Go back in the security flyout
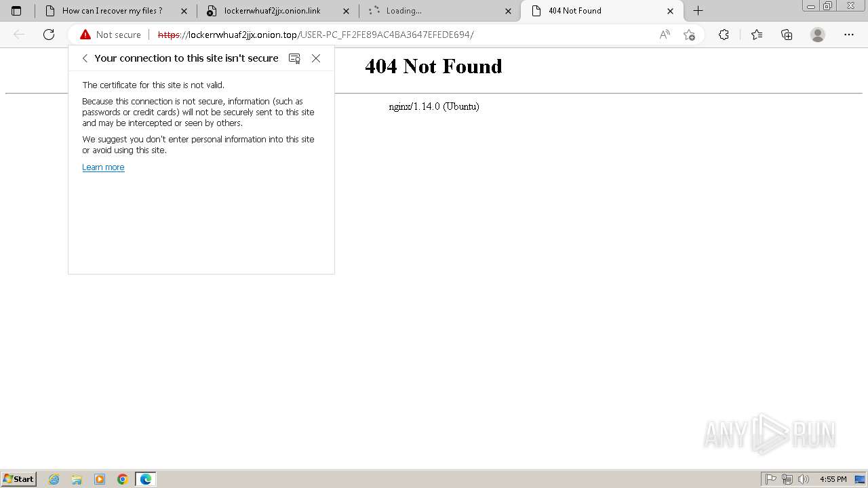The image size is (868, 488). pos(85,58)
